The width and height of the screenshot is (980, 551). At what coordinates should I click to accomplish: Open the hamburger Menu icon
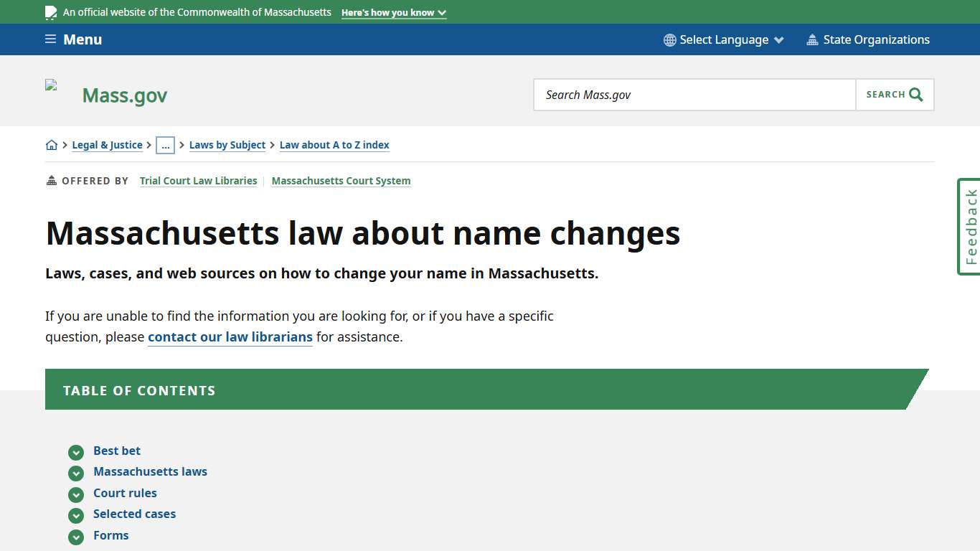coord(50,39)
